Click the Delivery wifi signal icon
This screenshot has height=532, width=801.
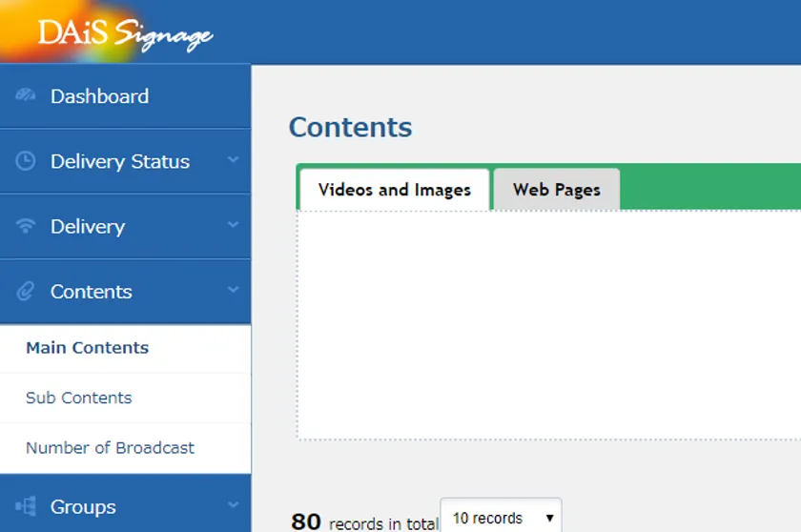[x=27, y=226]
